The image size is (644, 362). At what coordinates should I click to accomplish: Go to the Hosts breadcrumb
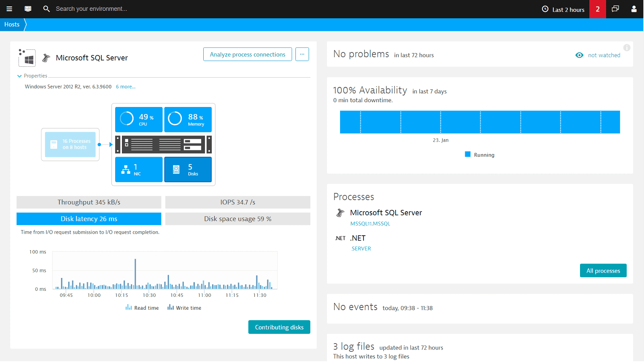12,25
